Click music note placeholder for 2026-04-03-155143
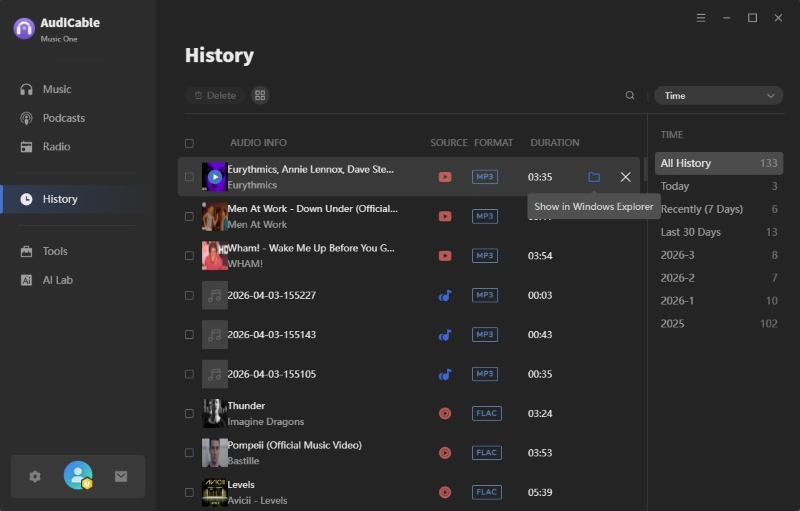The width and height of the screenshot is (800, 511). (215, 335)
